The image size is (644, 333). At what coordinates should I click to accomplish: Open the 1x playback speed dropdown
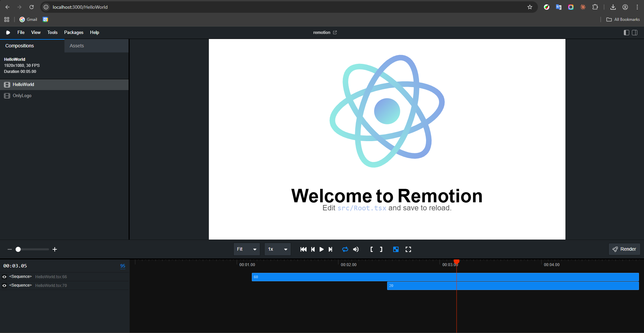(x=277, y=249)
